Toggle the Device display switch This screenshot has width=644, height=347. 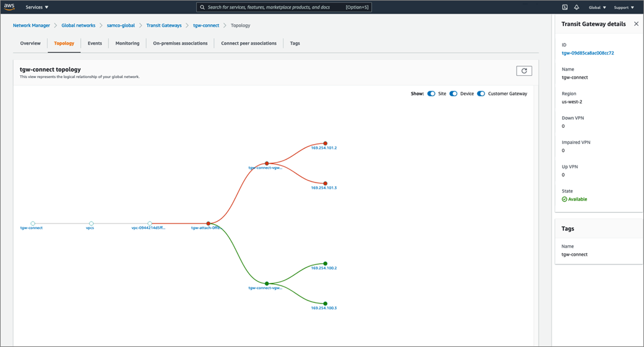[454, 94]
